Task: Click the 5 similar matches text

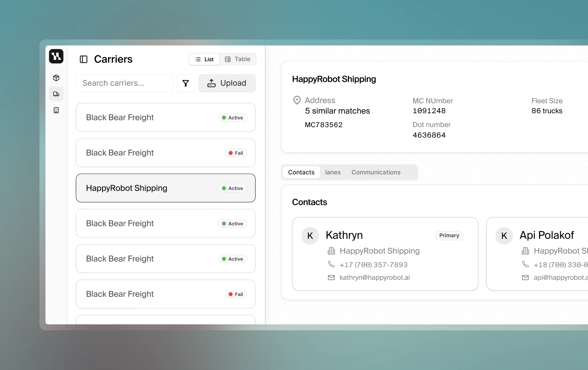Action: (337, 111)
